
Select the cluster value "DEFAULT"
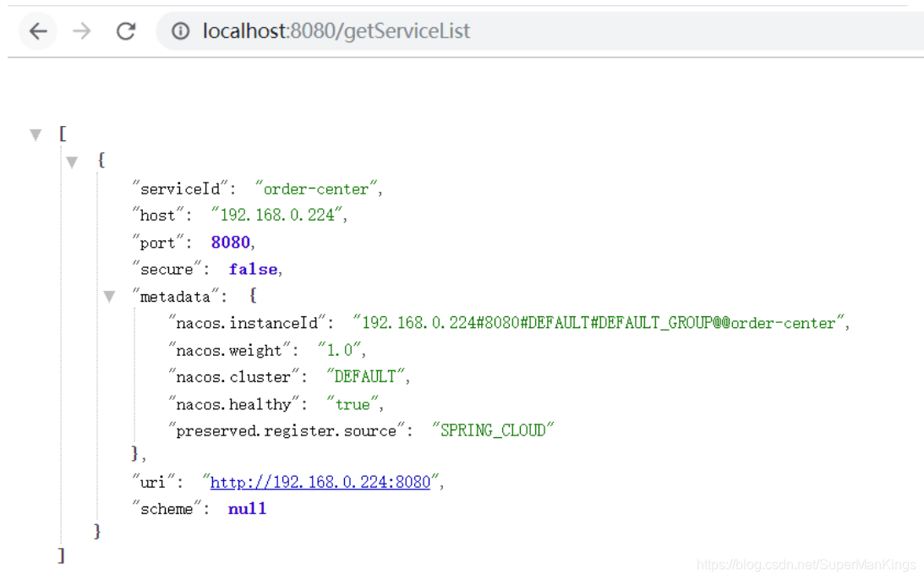click(x=365, y=376)
